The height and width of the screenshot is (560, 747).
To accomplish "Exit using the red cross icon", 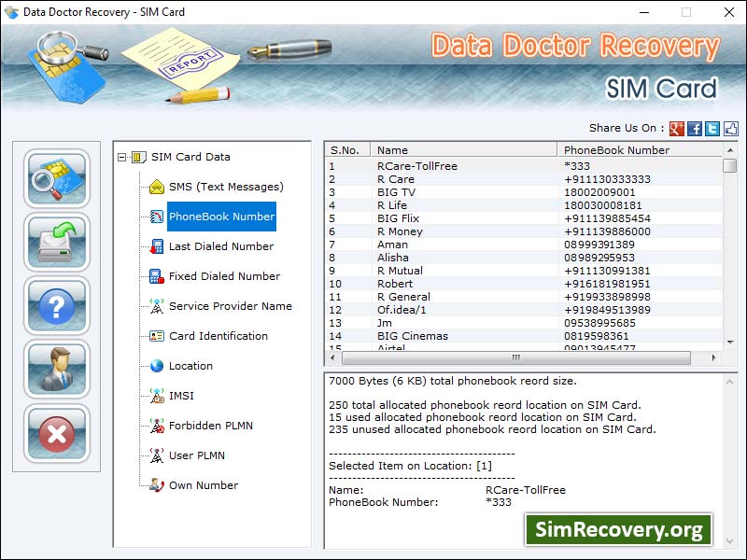I will (x=56, y=433).
